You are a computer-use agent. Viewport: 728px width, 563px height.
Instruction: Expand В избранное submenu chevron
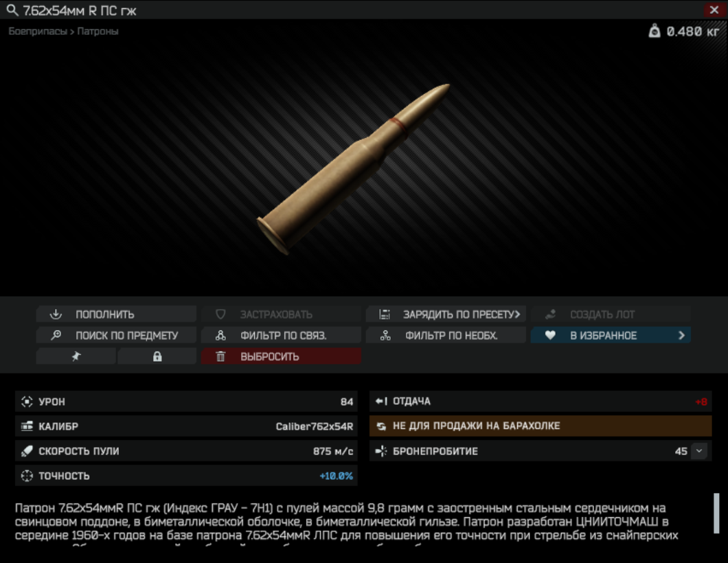click(681, 335)
